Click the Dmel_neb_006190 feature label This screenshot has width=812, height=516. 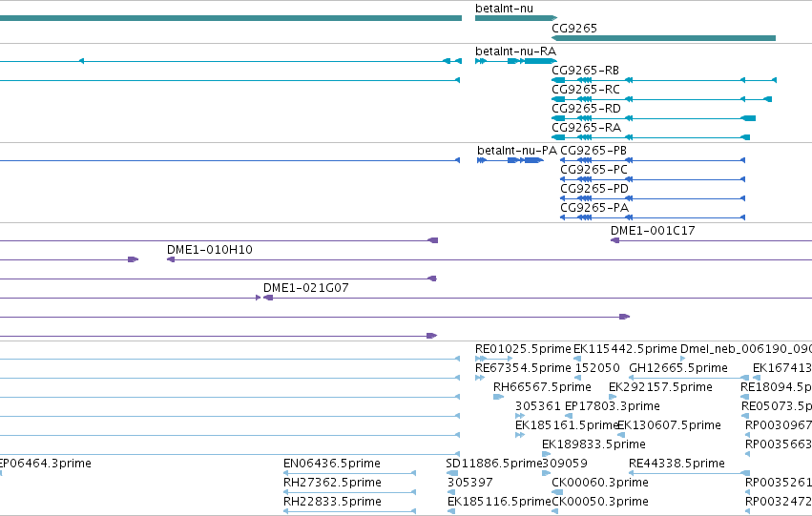click(x=746, y=349)
